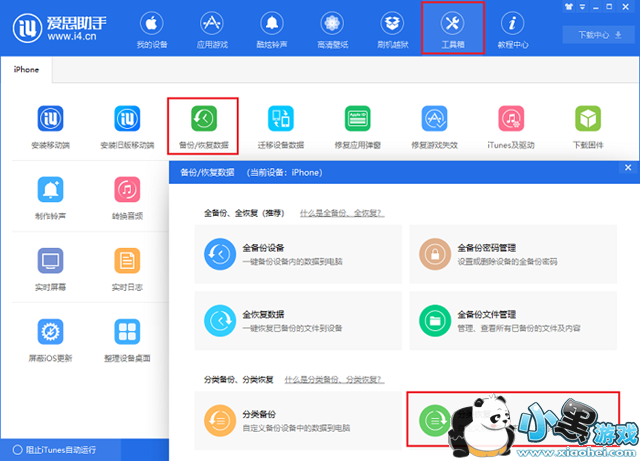640x461 pixels.
Task: Choose 全备份设备 option
Action: 298,254
